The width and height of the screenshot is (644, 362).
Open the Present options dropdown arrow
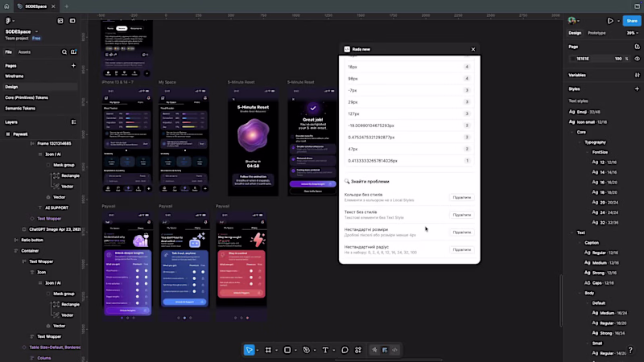coord(618,21)
